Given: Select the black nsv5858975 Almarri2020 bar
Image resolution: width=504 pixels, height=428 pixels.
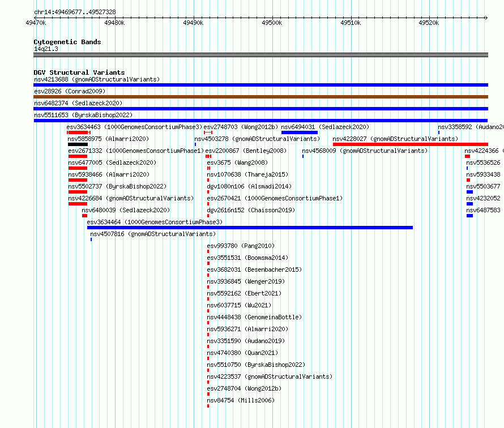Looking at the screenshot, I should point(78,144).
